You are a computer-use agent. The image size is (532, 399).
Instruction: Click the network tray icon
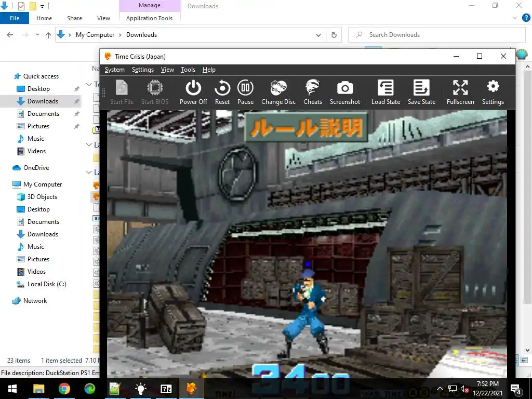click(x=453, y=389)
